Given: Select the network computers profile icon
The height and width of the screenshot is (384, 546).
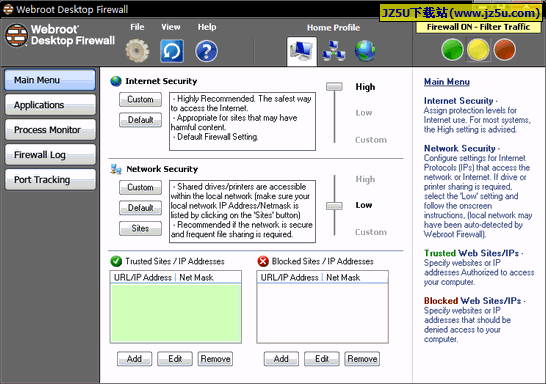Looking at the screenshot, I should 333,51.
